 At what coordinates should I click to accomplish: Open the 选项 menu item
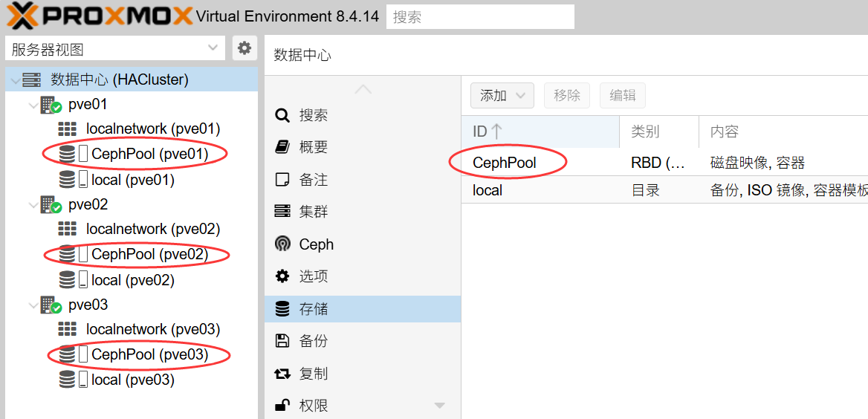(363, 276)
